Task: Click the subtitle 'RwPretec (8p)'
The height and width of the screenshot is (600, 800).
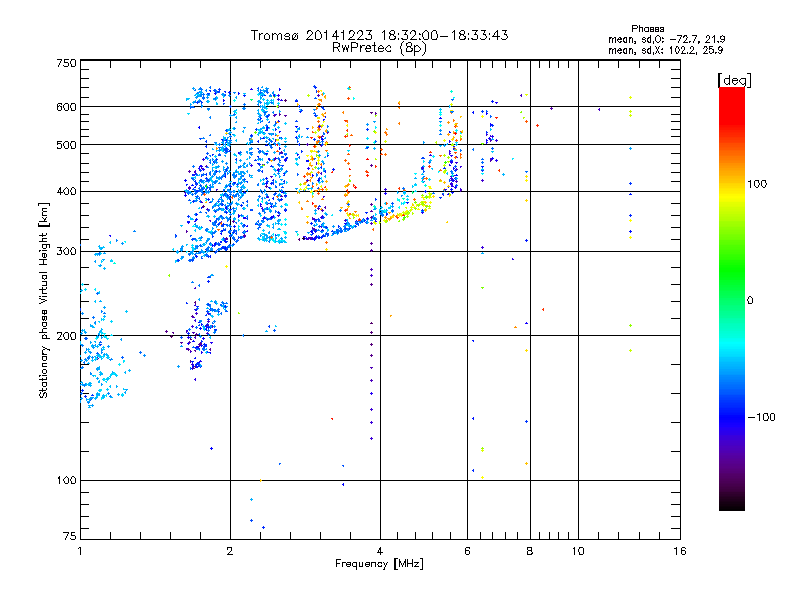Action: (379, 48)
